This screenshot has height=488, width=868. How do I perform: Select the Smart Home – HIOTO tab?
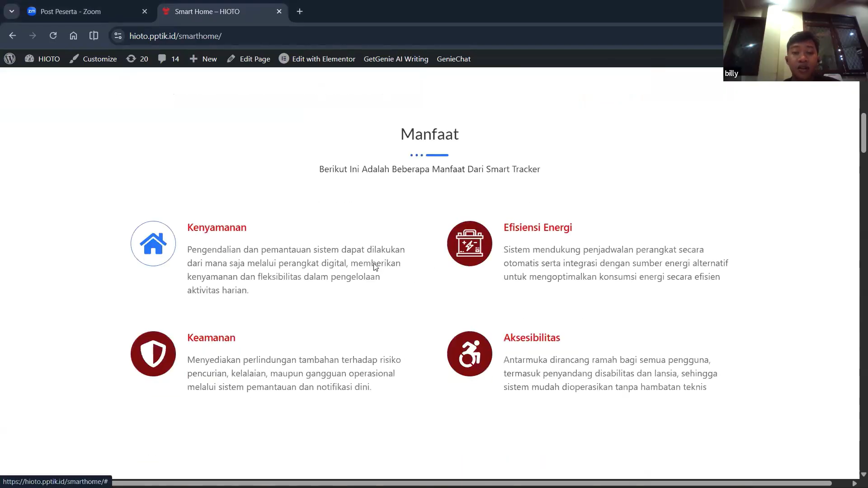pyautogui.click(x=208, y=11)
